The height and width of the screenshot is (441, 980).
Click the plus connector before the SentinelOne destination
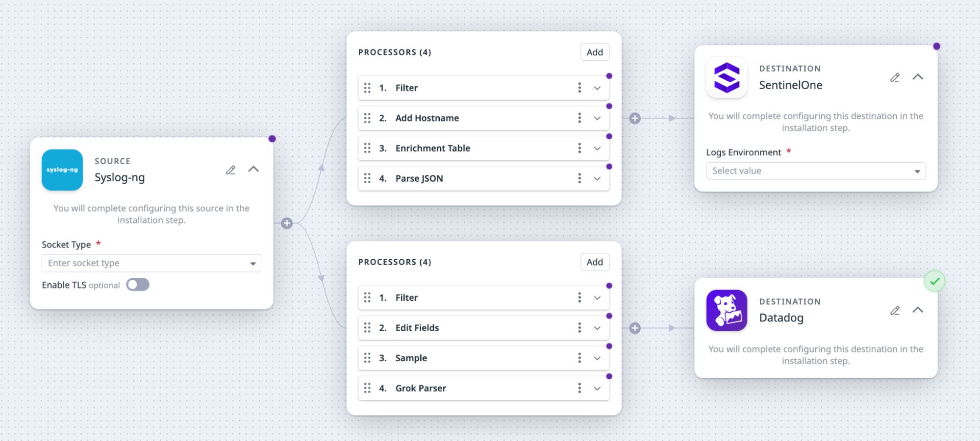635,118
